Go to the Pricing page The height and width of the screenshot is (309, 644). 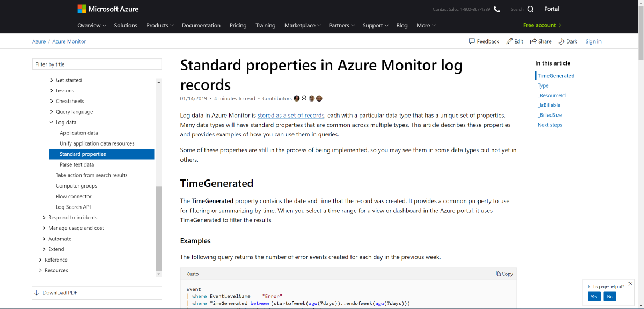238,25
